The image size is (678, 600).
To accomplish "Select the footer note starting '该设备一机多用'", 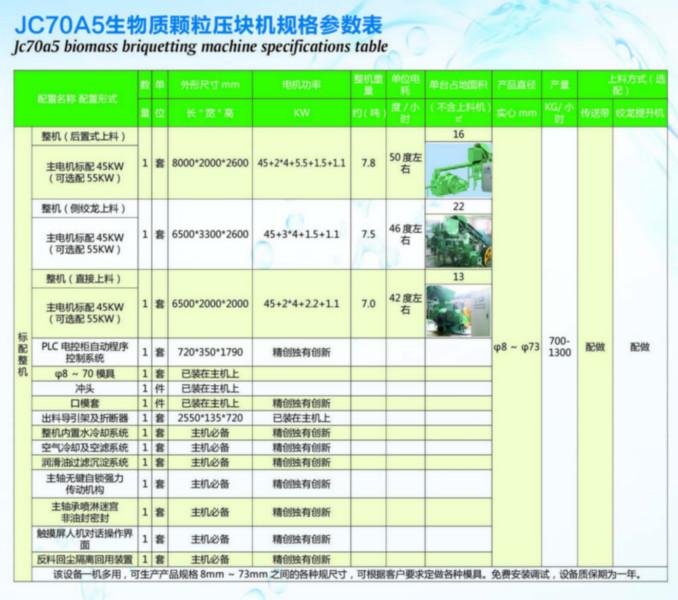I will tap(347, 574).
